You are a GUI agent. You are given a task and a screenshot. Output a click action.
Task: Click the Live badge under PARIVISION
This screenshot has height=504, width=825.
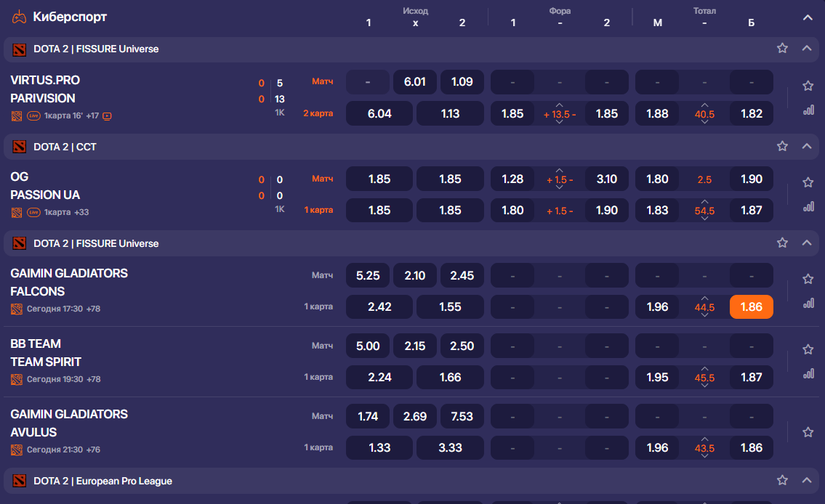(x=33, y=116)
